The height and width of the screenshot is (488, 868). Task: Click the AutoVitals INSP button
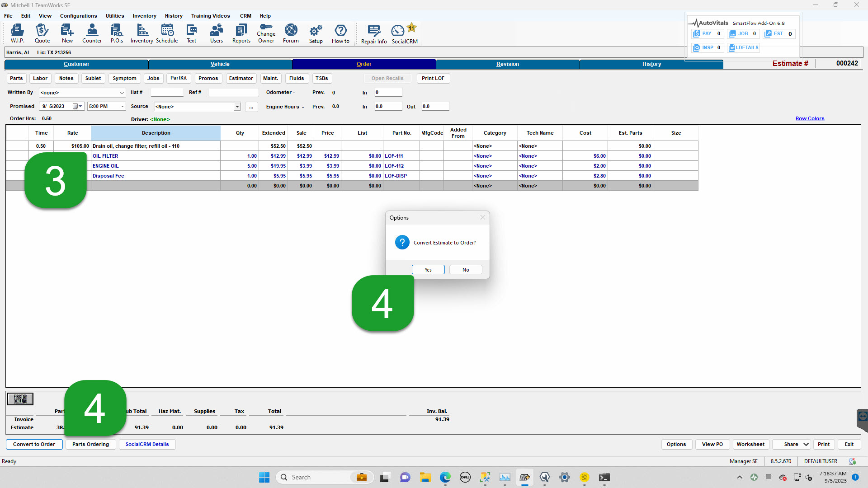[708, 47]
